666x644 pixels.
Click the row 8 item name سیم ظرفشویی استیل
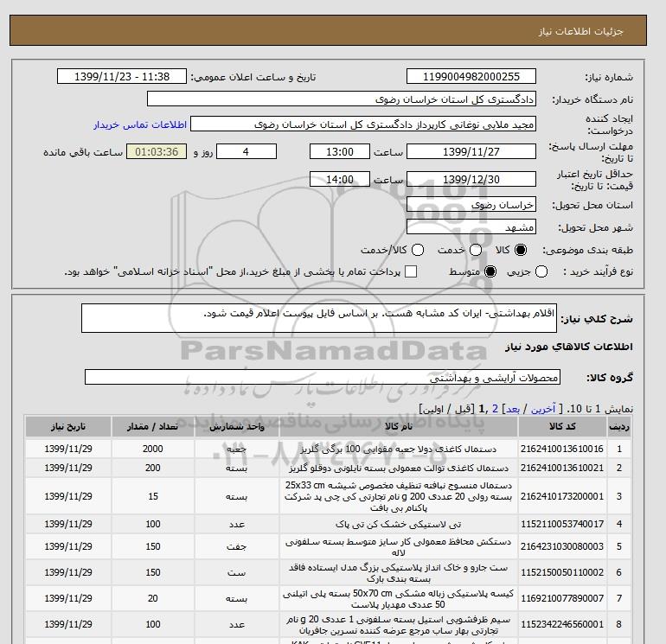pos(399,624)
